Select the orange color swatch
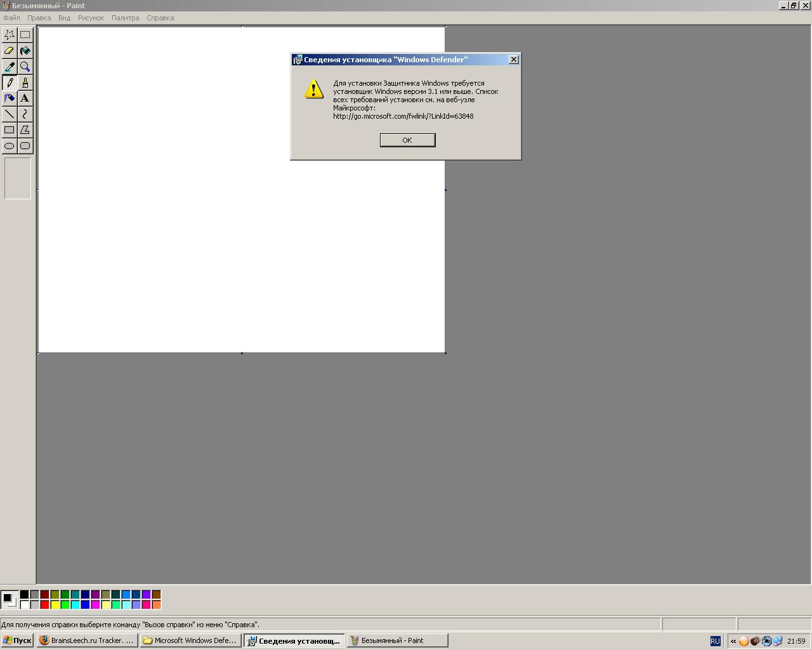This screenshot has width=812, height=650. pos(156,605)
